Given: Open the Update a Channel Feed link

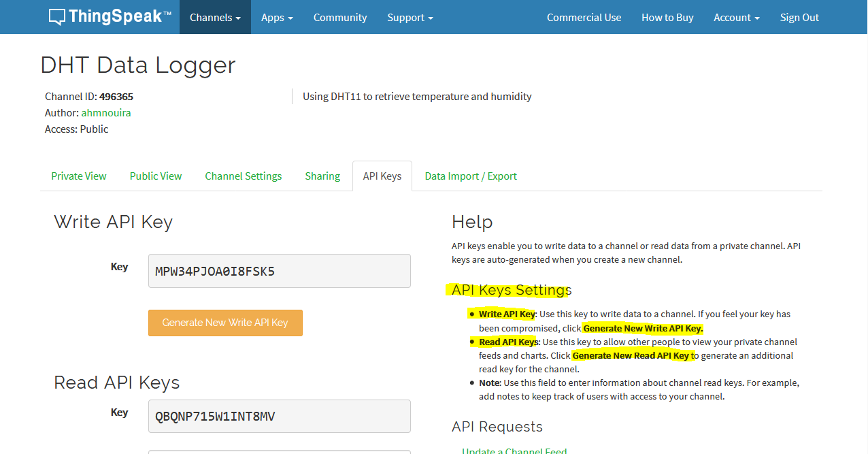Looking at the screenshot, I should click(514, 450).
